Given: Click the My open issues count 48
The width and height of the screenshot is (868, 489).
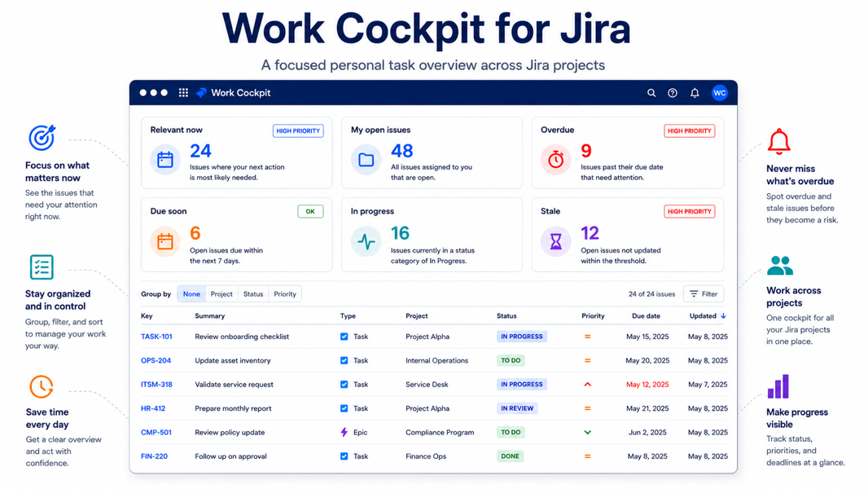Looking at the screenshot, I should click(x=402, y=151).
